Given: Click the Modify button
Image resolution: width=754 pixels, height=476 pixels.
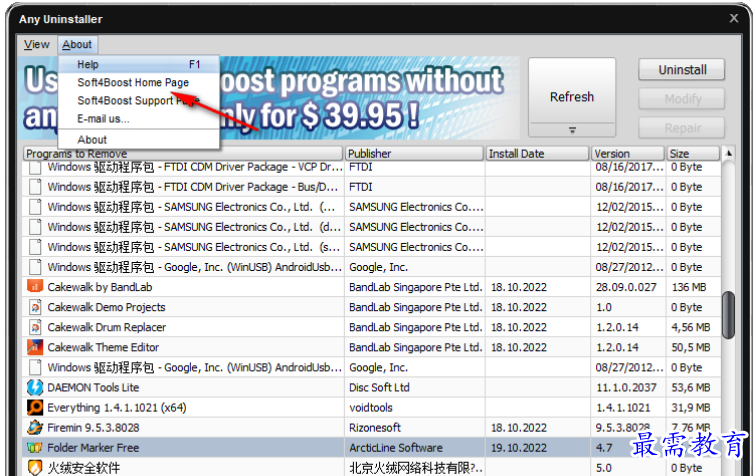Looking at the screenshot, I should point(682,99).
